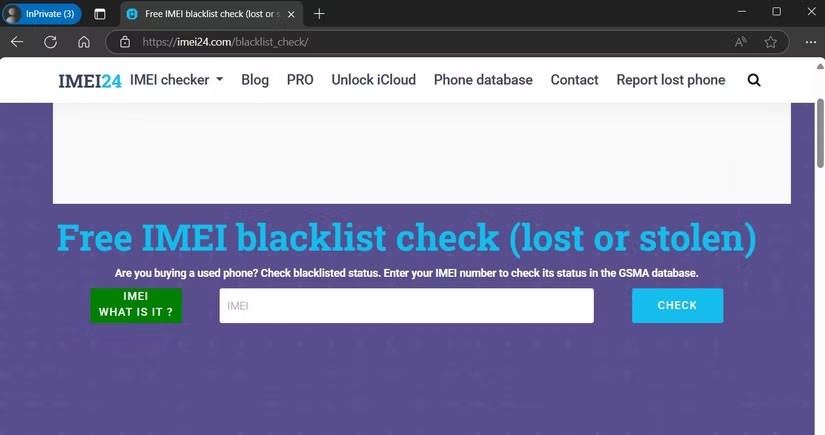Go to browser home icon
Image resolution: width=825 pixels, height=435 pixels.
(84, 42)
